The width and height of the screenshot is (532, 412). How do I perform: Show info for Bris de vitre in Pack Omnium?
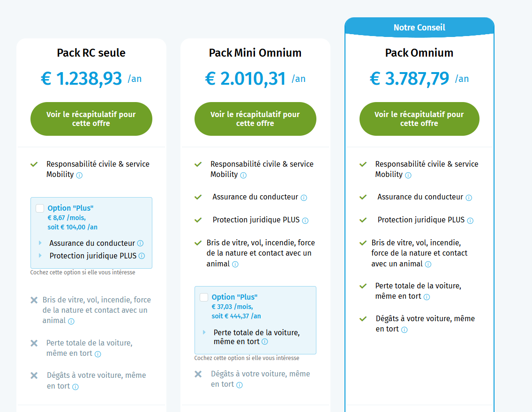pos(428,264)
